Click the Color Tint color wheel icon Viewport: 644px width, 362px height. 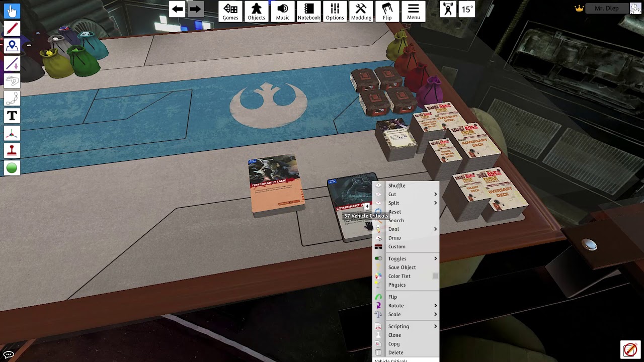coord(378,276)
